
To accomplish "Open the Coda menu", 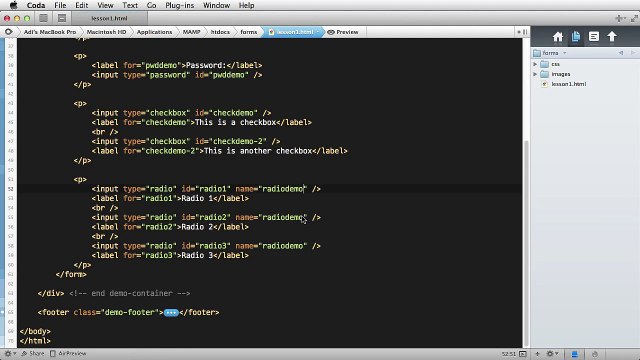I will tap(36, 5).
